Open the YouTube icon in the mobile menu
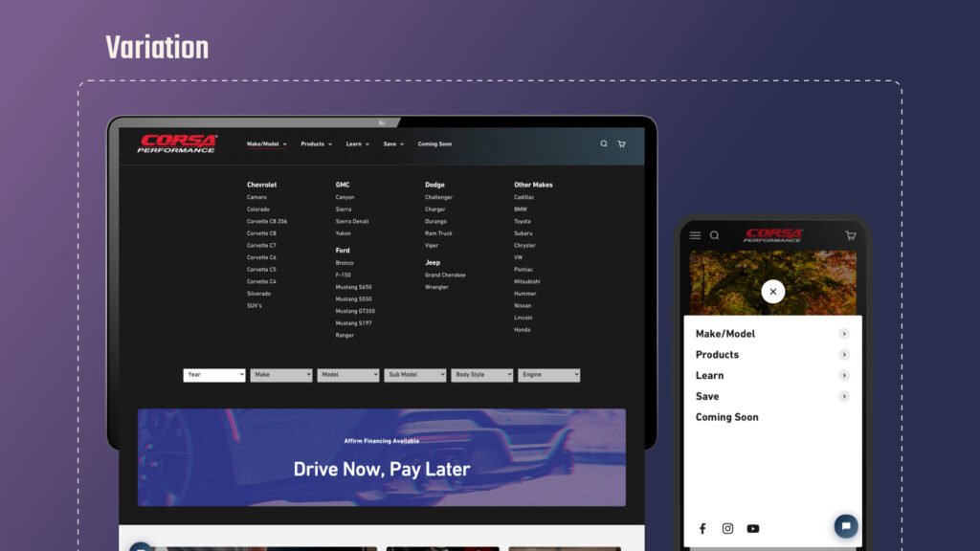This screenshot has height=551, width=980. pos(753,528)
